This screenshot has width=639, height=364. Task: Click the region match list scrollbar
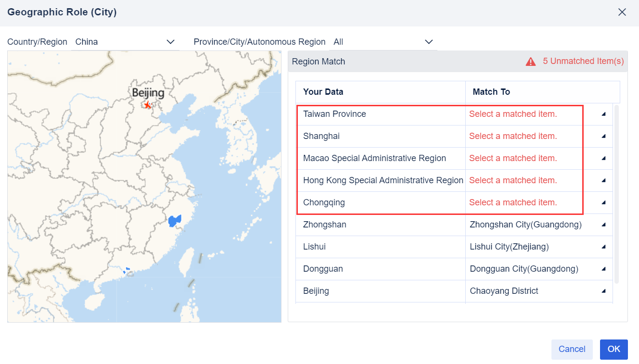617,192
